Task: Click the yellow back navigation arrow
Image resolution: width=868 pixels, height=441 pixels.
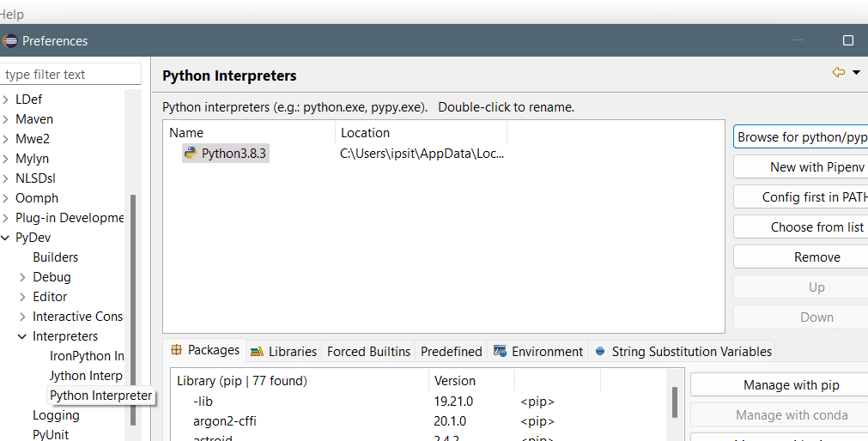Action: pos(839,72)
